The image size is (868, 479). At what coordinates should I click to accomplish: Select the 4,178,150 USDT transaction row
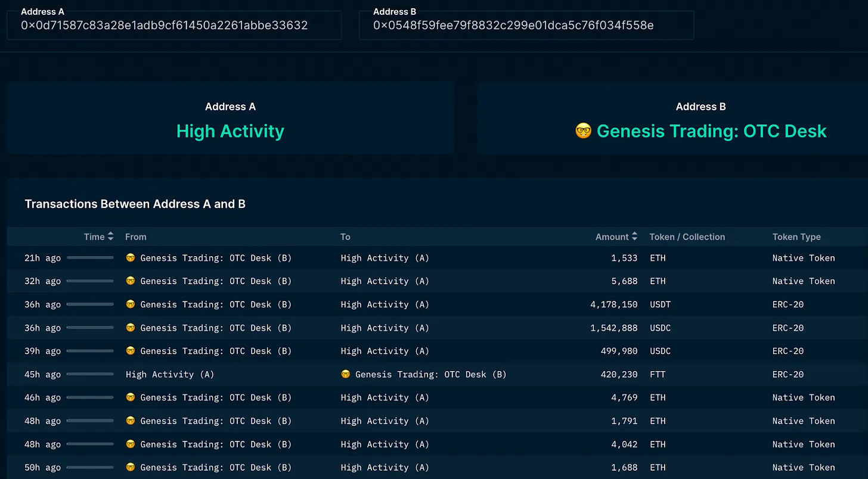[x=438, y=304]
